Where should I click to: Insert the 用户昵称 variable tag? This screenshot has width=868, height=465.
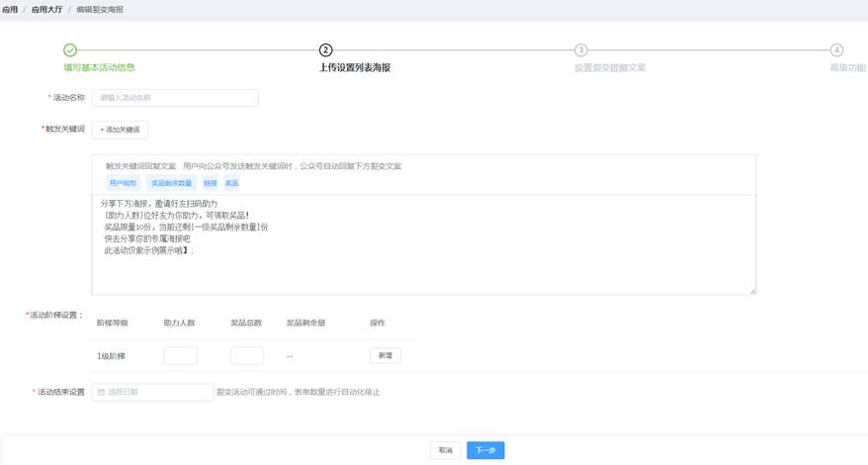pyautogui.click(x=123, y=183)
